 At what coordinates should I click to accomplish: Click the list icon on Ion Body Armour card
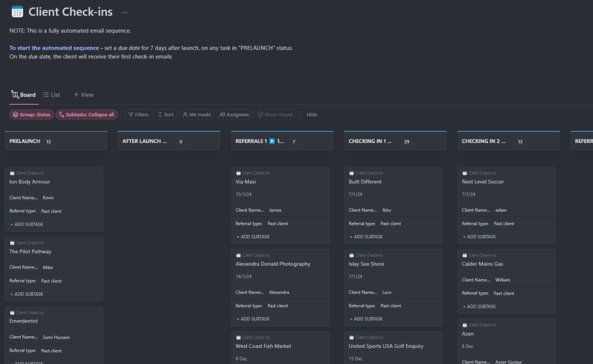click(x=12, y=173)
